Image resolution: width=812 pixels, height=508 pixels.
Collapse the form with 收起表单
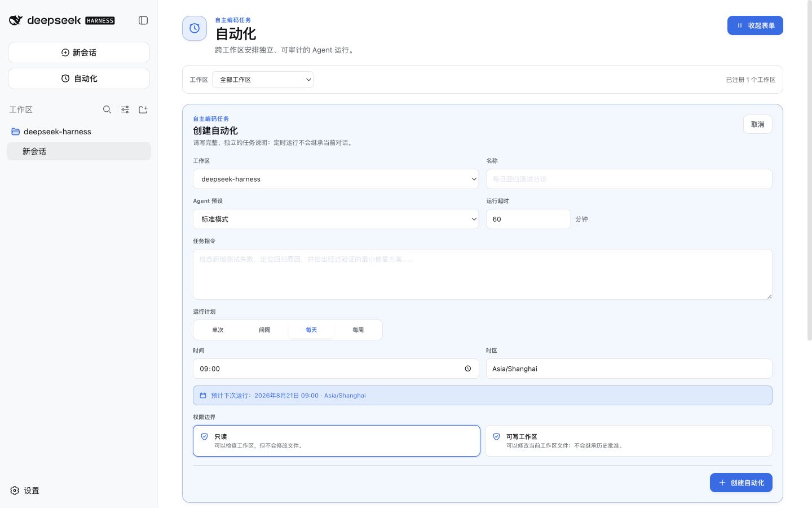pyautogui.click(x=755, y=25)
